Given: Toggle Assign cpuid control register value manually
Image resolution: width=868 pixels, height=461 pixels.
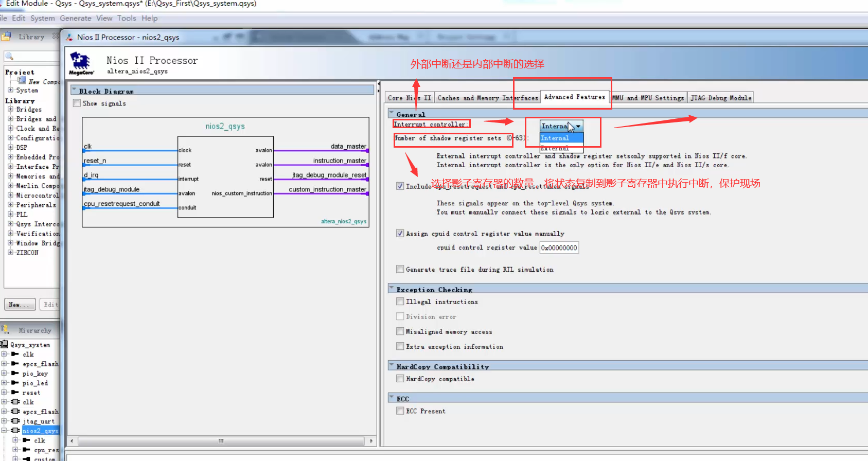Looking at the screenshot, I should [400, 233].
